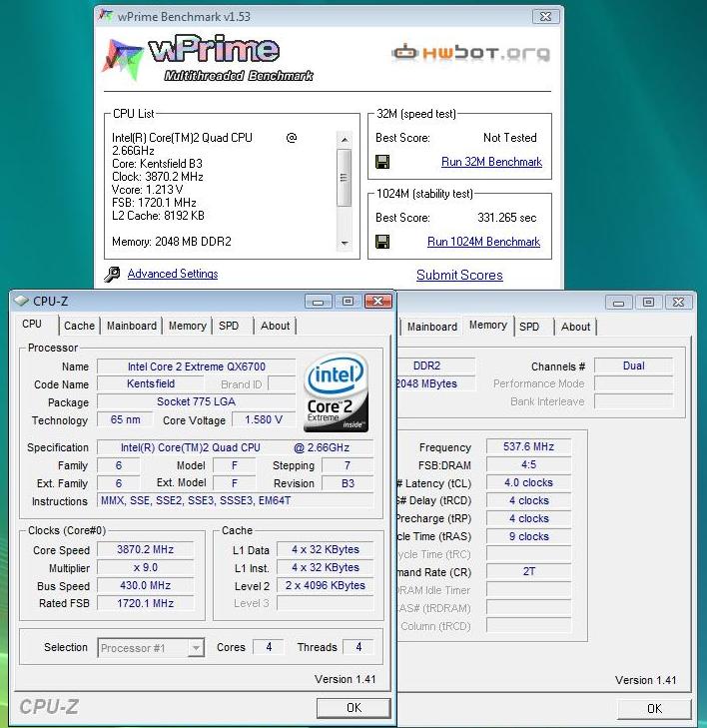Click the 32M best score Not Tested
The height and width of the screenshot is (728, 707).
pos(509,138)
